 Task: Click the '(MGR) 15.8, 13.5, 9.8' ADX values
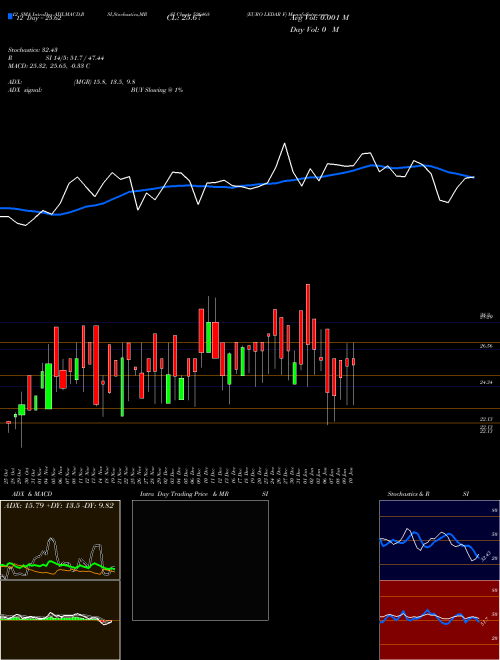[104, 82]
